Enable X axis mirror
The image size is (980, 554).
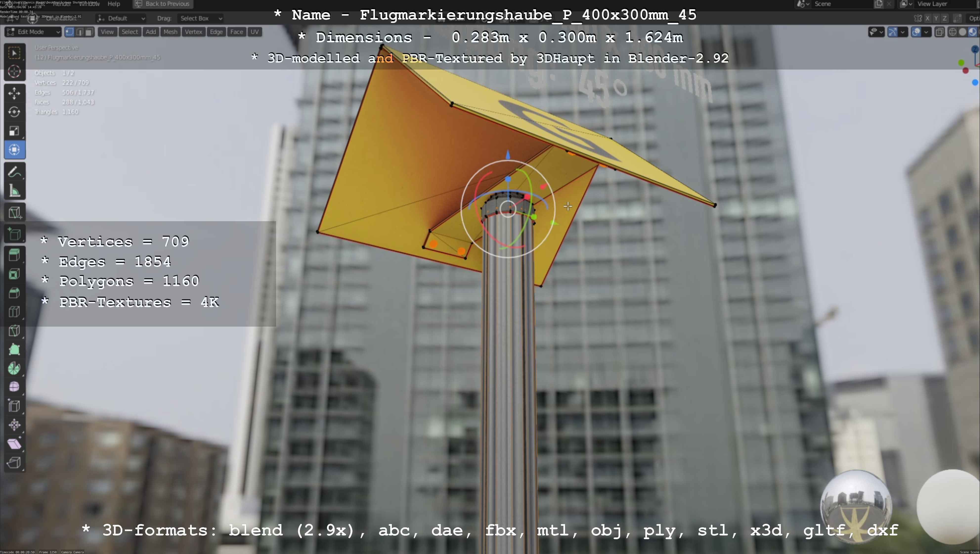[x=928, y=18]
